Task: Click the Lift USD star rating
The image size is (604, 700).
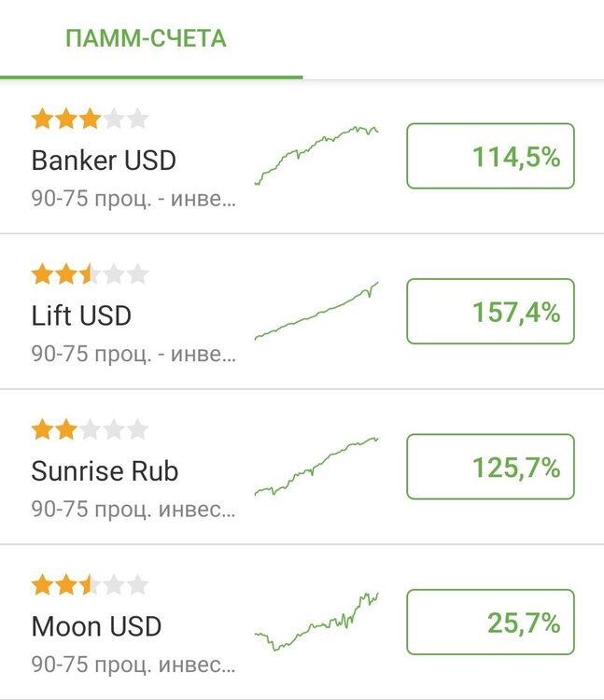Action: (x=90, y=274)
